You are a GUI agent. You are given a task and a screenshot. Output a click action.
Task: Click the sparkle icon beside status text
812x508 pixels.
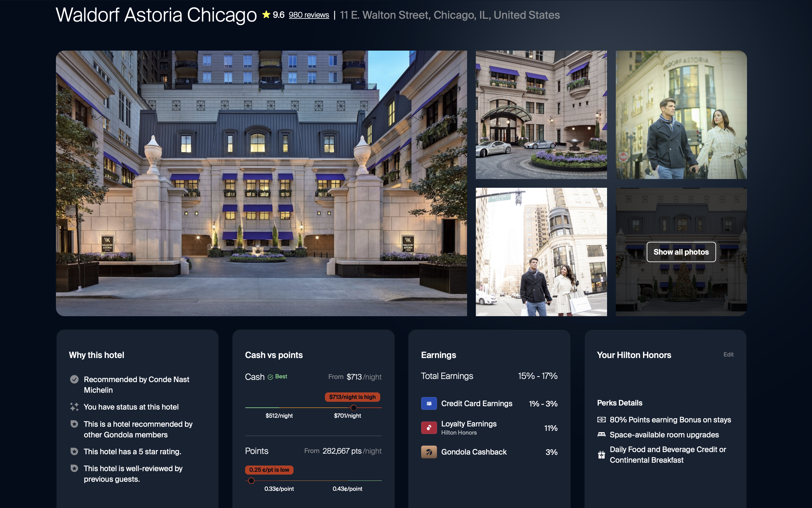74,406
